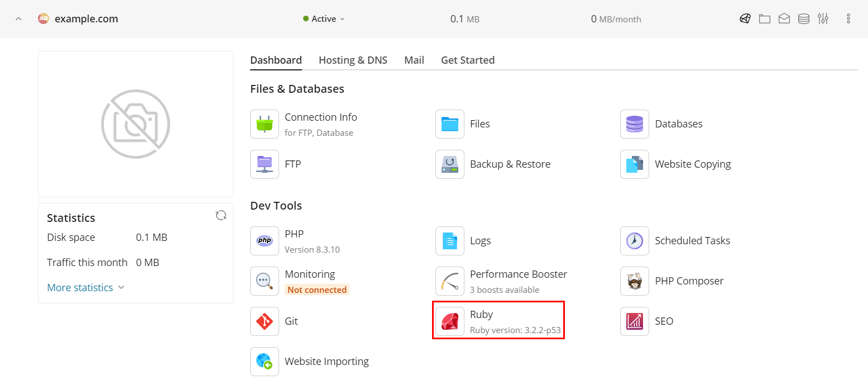Open Git repository settings icon
The height and width of the screenshot is (389, 868).
[265, 321]
